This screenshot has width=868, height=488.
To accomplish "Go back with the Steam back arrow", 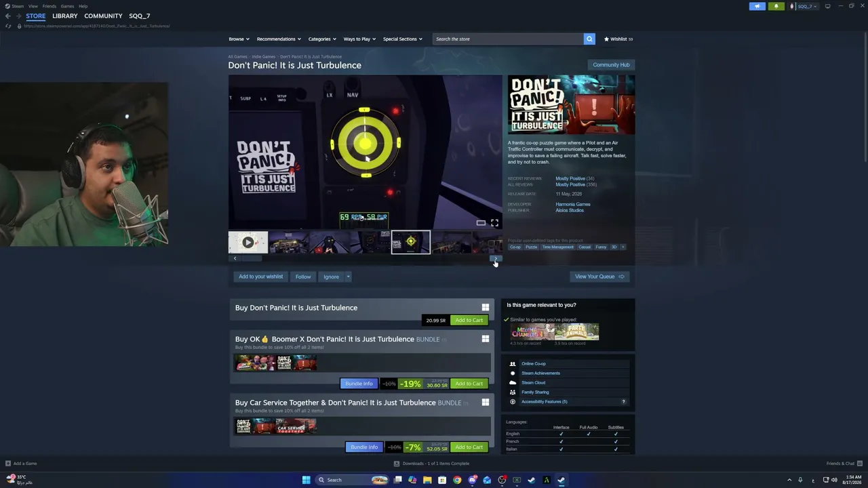I will click(x=8, y=16).
